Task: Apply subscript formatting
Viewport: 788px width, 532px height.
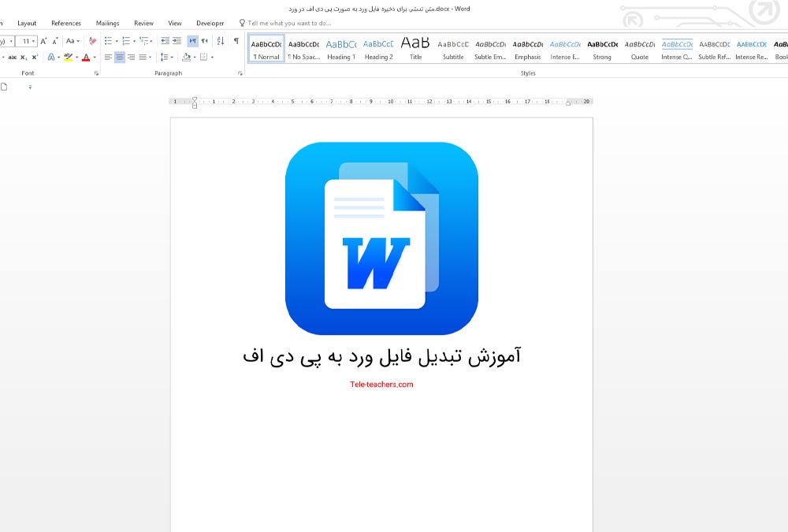Action: click(x=24, y=58)
